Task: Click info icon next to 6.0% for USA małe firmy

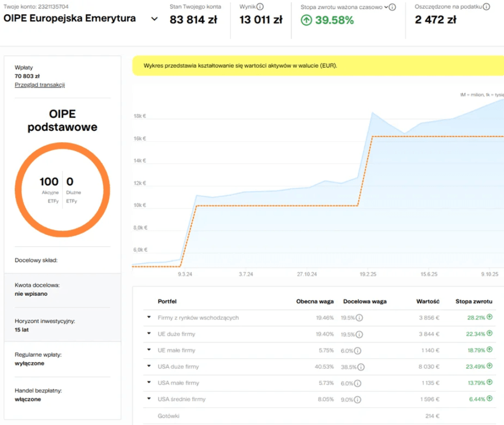Action: tap(357, 383)
